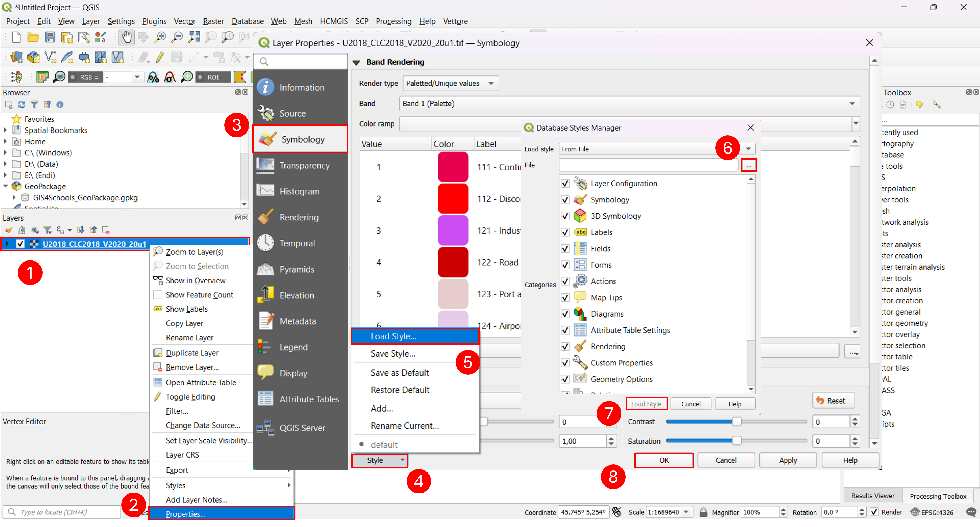Select the Pan Map hand tool

click(x=126, y=37)
